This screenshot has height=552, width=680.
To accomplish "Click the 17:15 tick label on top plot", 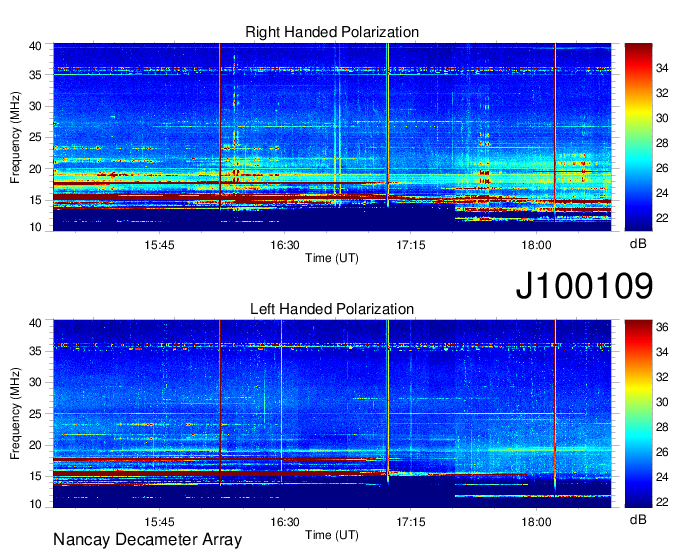I will (411, 245).
